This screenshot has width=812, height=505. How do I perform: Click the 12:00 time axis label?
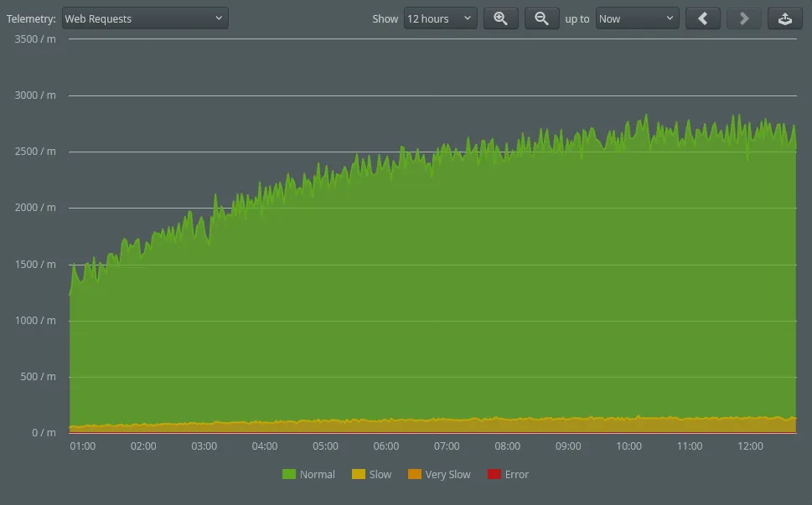(750, 446)
